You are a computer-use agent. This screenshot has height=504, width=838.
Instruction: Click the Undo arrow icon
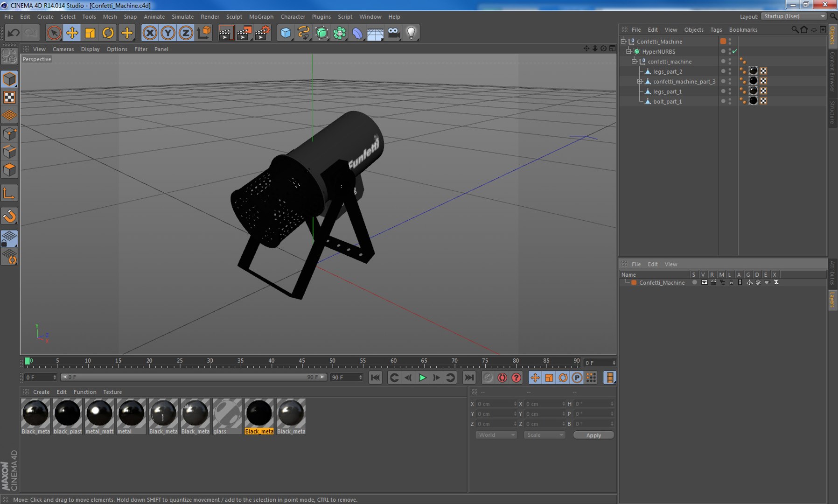(14, 33)
